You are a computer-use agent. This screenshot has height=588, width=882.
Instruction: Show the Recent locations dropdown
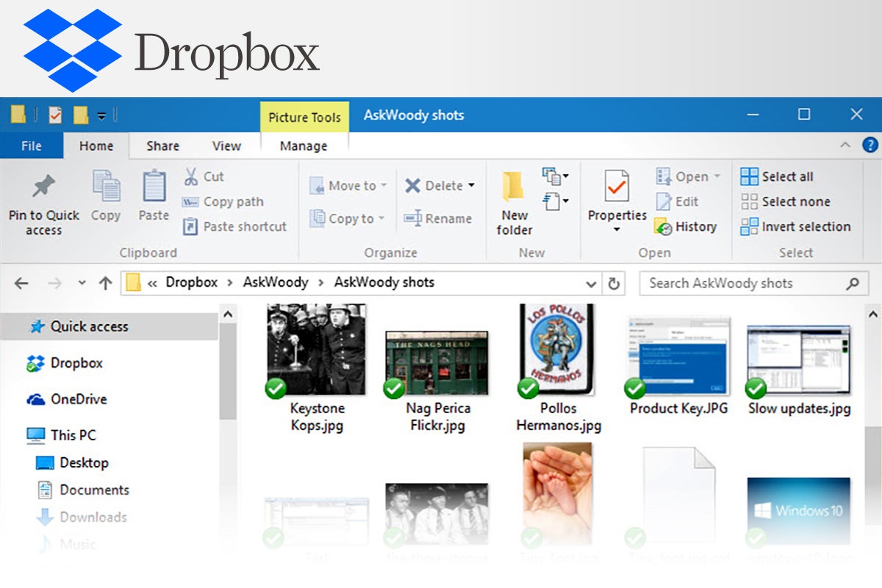tap(82, 283)
